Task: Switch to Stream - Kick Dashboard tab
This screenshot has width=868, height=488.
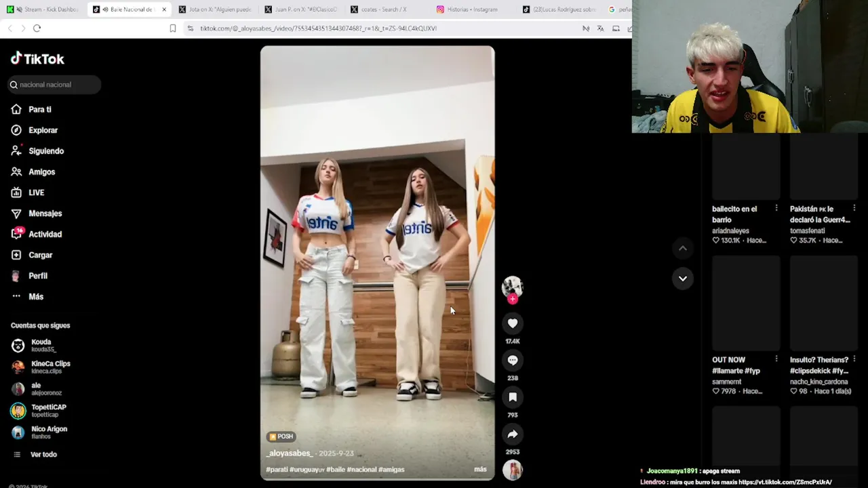Action: [43, 9]
